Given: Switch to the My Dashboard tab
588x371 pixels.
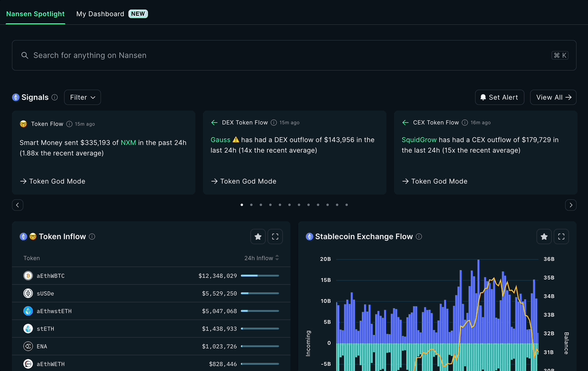Looking at the screenshot, I should click(x=100, y=14).
